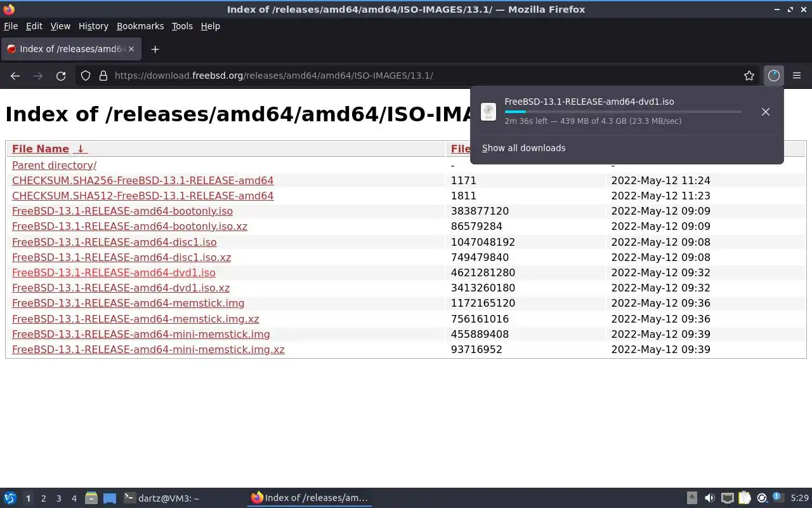Click the file size 93716952
Image resolution: width=812 pixels, height=508 pixels.
pos(476,349)
